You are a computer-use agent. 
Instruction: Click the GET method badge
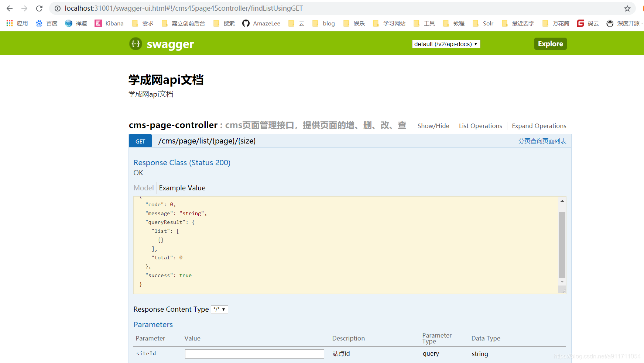[x=140, y=141]
